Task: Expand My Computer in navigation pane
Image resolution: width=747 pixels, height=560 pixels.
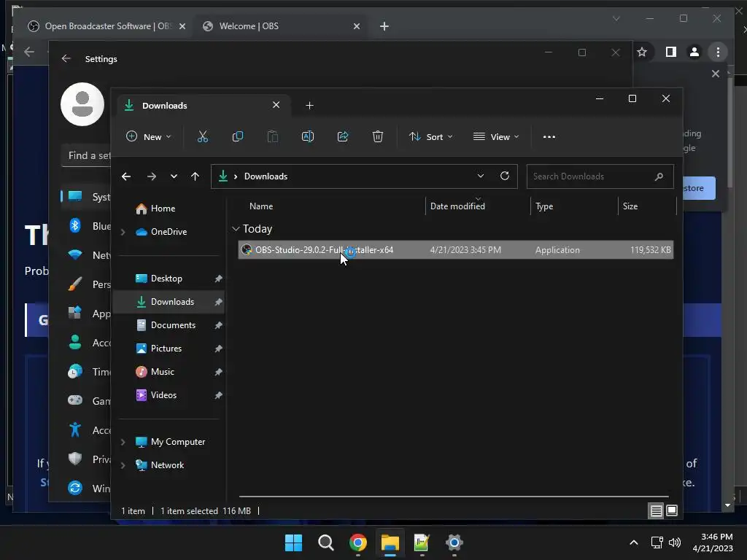Action: point(123,442)
